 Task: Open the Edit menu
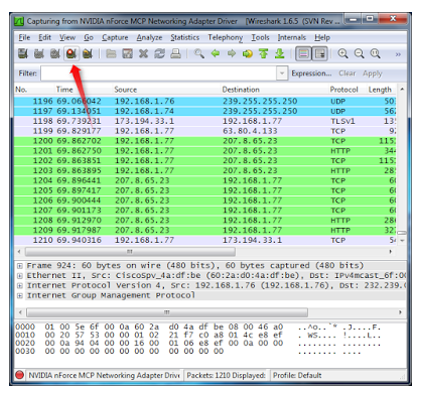(x=45, y=38)
